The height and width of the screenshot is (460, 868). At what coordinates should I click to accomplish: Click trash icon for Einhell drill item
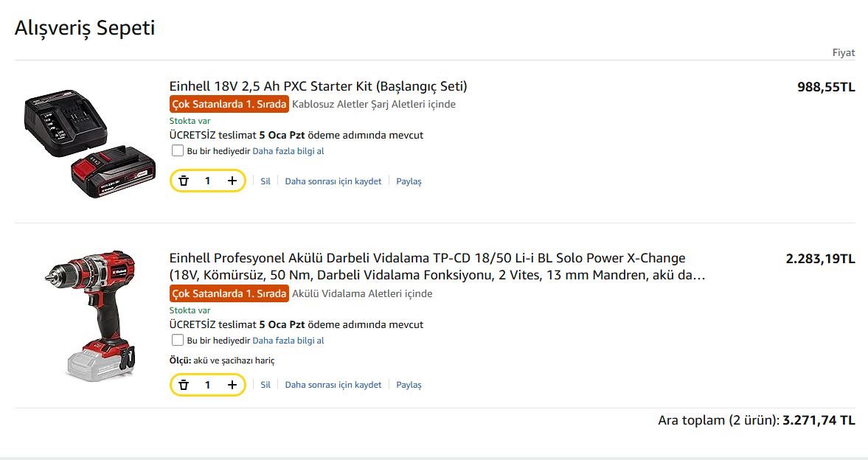[184, 385]
